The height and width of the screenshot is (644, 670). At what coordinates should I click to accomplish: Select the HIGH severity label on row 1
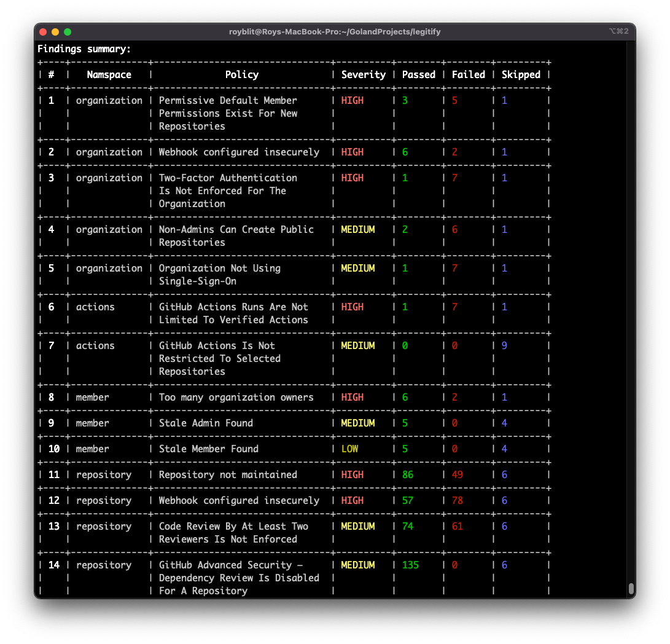point(352,100)
